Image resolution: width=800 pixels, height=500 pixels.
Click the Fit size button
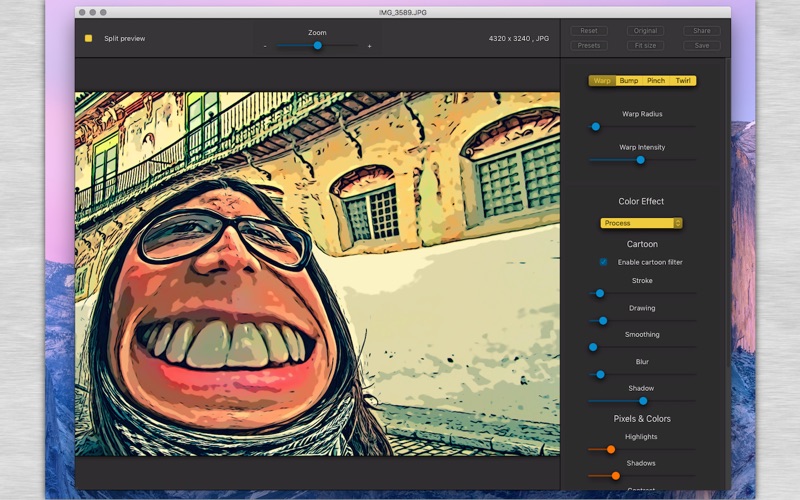645,46
